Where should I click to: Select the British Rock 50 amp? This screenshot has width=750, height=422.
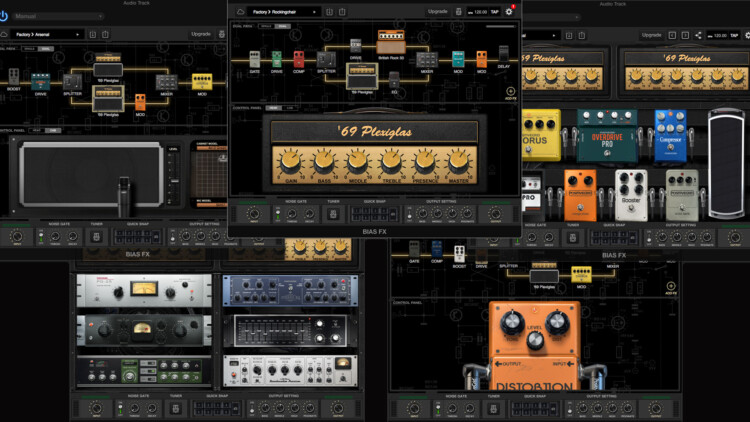pos(391,42)
